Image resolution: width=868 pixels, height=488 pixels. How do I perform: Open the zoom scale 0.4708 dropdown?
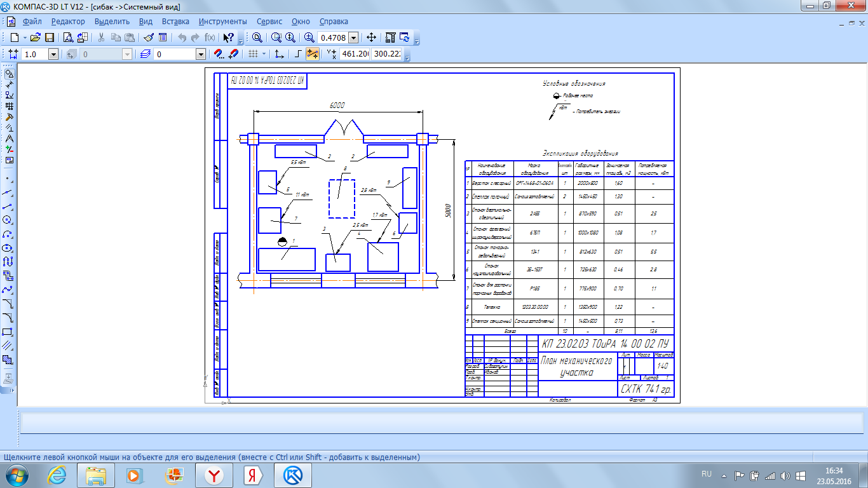tap(353, 38)
